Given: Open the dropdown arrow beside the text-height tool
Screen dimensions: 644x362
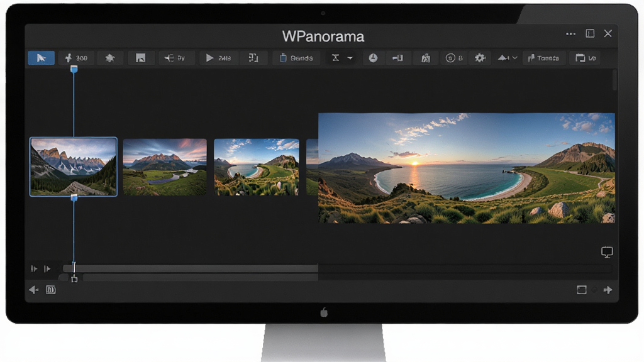Looking at the screenshot, I should point(350,58).
